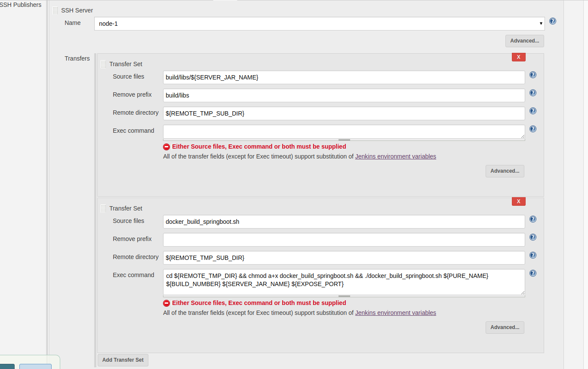This screenshot has height=369, width=588.
Task: Click into the empty Exec command text area
Action: [x=343, y=131]
